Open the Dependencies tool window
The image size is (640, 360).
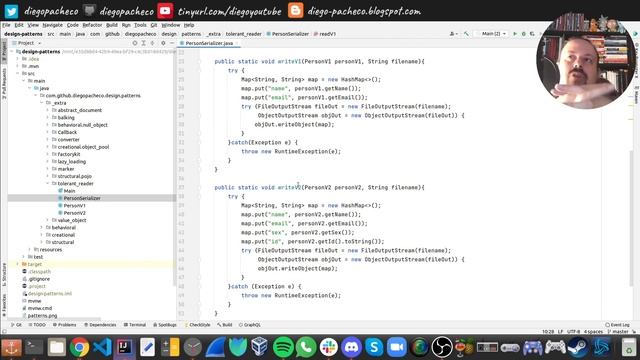100,325
